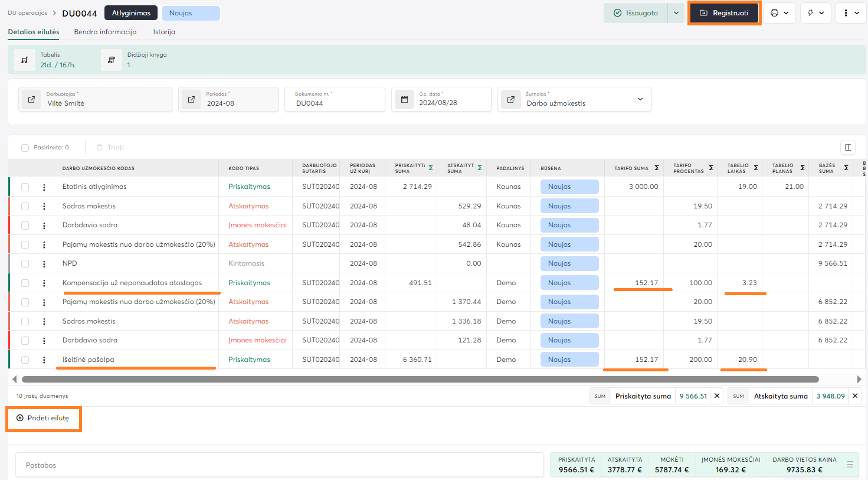Select the Išeitinė pašalpa row checkbox
Image resolution: width=868 pixels, height=480 pixels.
coord(25,360)
